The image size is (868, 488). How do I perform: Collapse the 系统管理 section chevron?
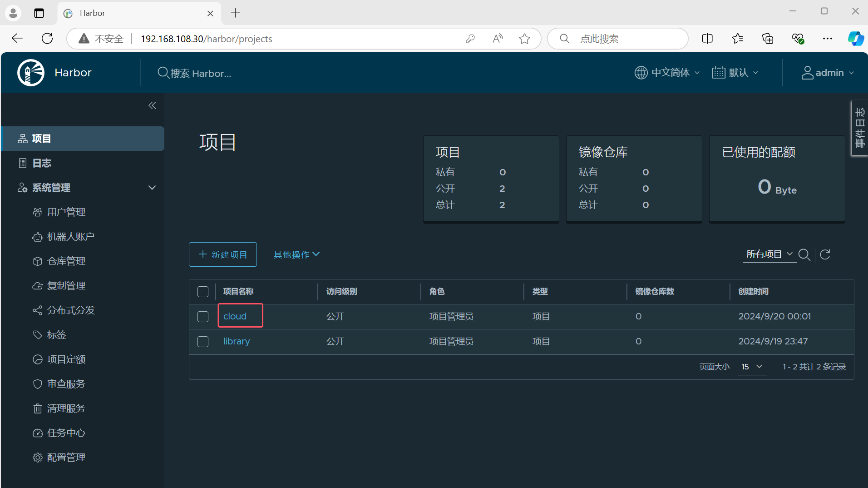152,188
